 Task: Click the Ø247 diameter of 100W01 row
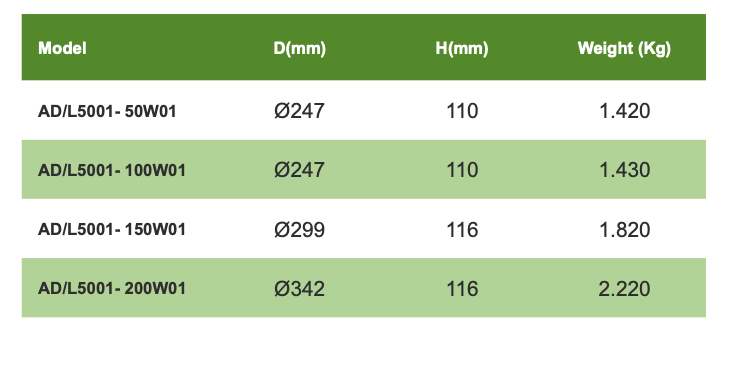pos(299,170)
